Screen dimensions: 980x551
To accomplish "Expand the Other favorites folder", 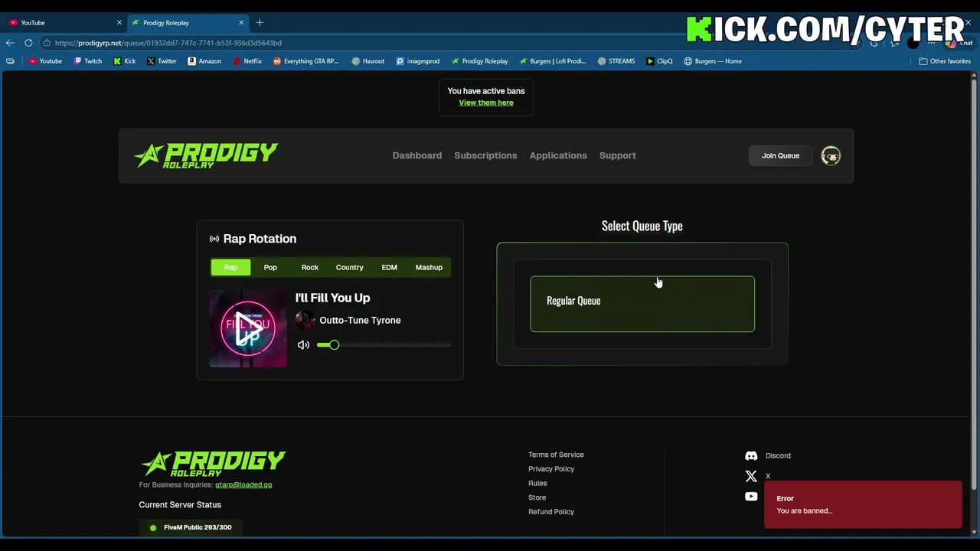I will tap(945, 61).
